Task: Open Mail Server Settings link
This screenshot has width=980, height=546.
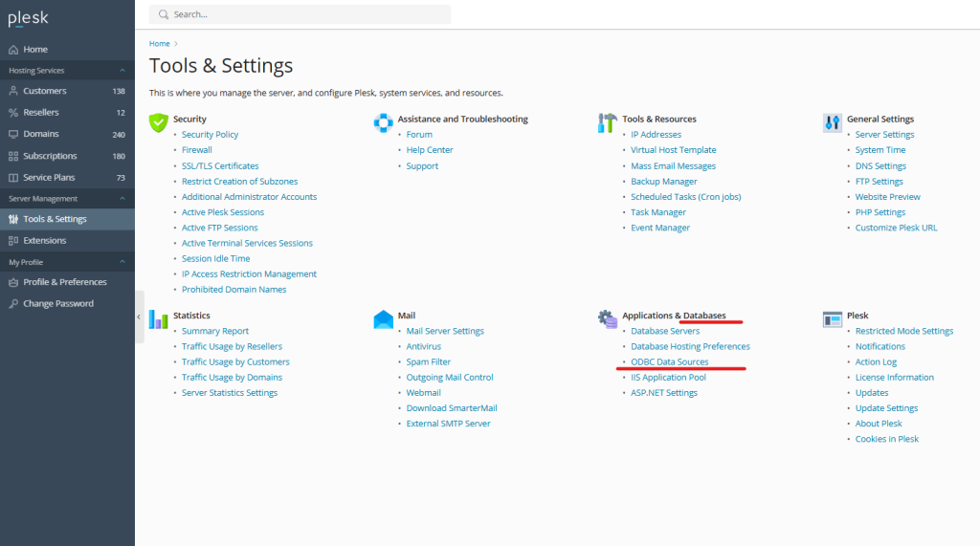Action: coord(445,331)
